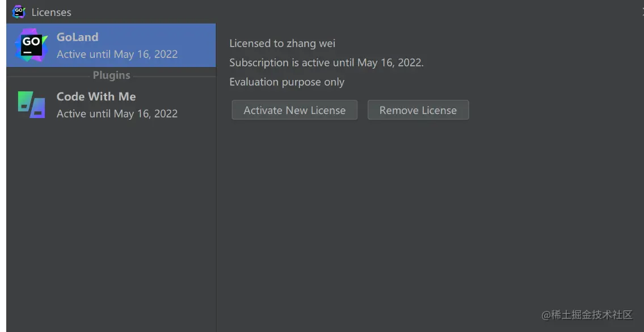Click the "Evaluation purpose only" text
The height and width of the screenshot is (332, 644).
click(287, 82)
